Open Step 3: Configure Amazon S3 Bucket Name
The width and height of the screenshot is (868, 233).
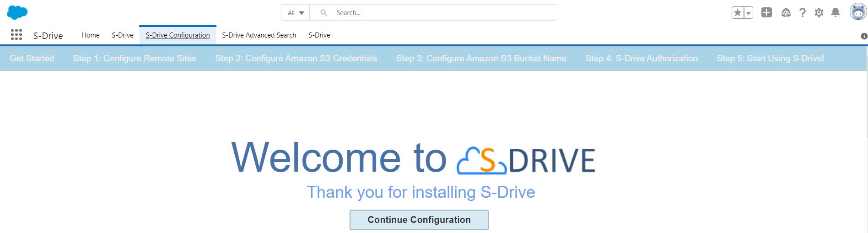(481, 58)
